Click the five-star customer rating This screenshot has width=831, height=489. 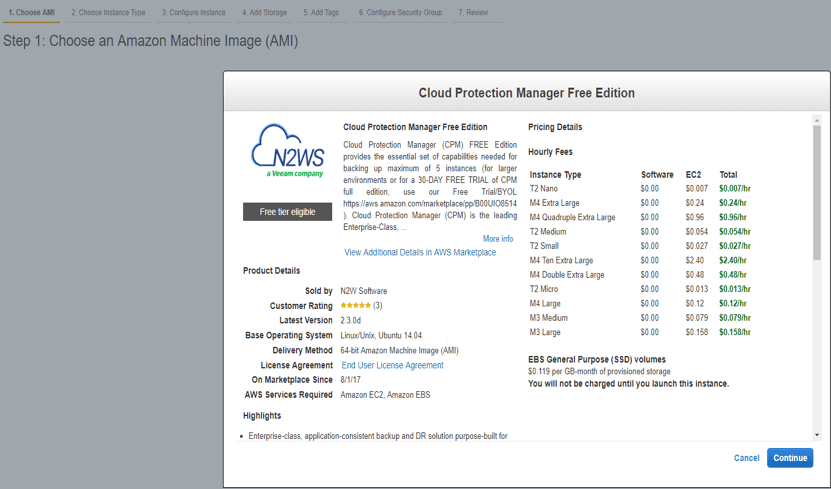356,305
